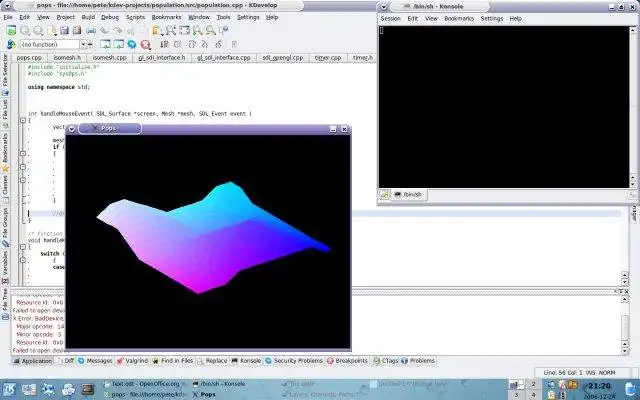This screenshot has width=640, height=400.
Task: Click the Undo arrow toolbar icon
Action: (x=105, y=30)
